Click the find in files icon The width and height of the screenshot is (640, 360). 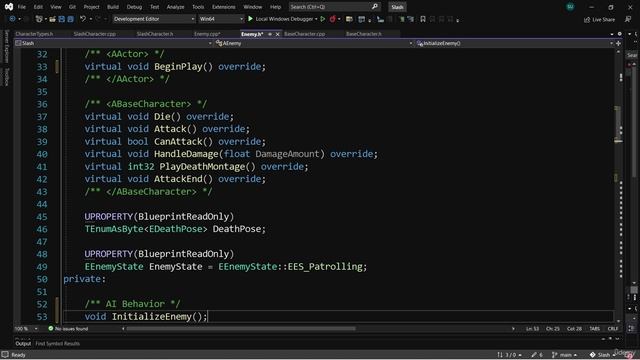(349, 19)
